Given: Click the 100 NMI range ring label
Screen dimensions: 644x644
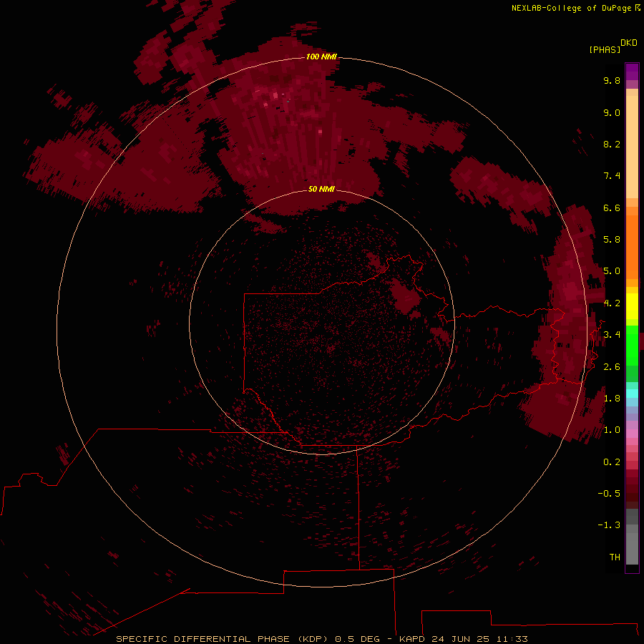Looking at the screenshot, I should [321, 57].
